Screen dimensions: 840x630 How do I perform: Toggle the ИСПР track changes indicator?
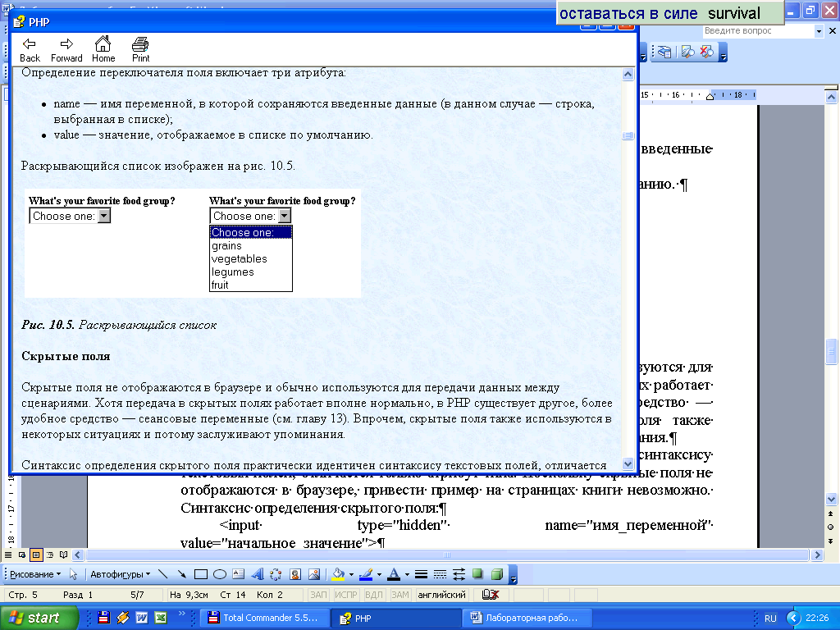coord(346,595)
